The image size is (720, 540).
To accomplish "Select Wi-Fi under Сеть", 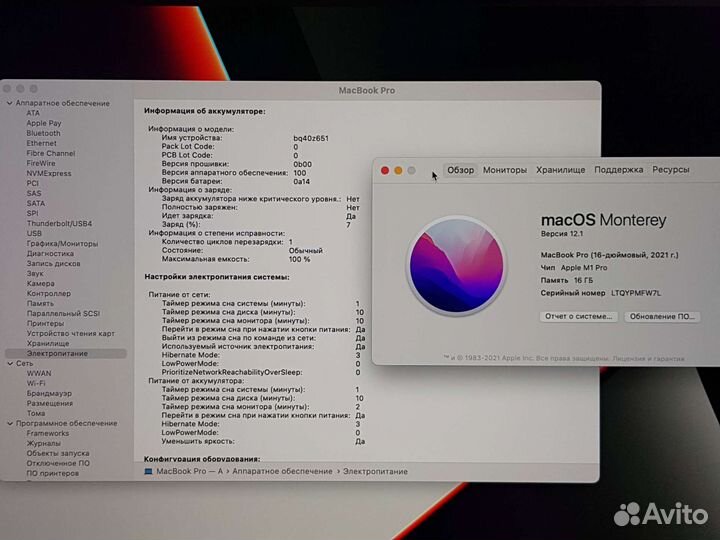I will pyautogui.click(x=36, y=383).
